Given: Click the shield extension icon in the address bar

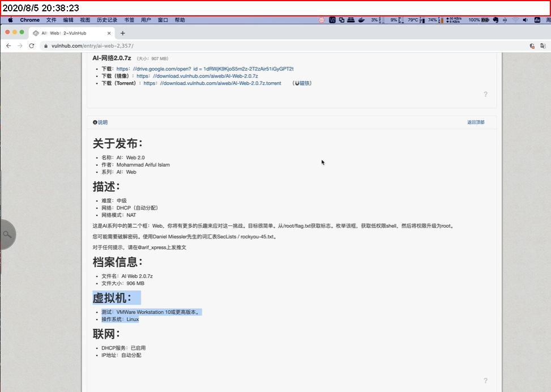Looking at the screenshot, I should (532, 46).
